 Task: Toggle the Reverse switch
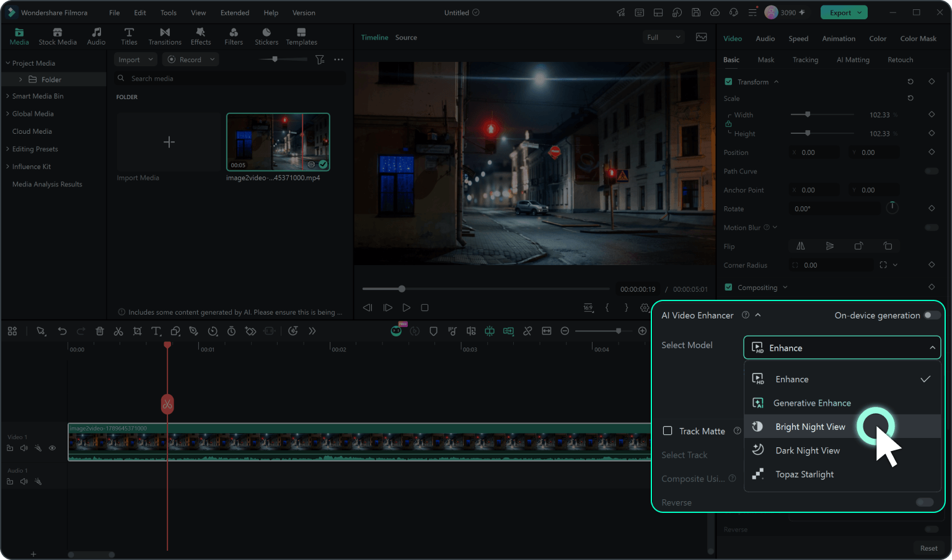click(925, 502)
